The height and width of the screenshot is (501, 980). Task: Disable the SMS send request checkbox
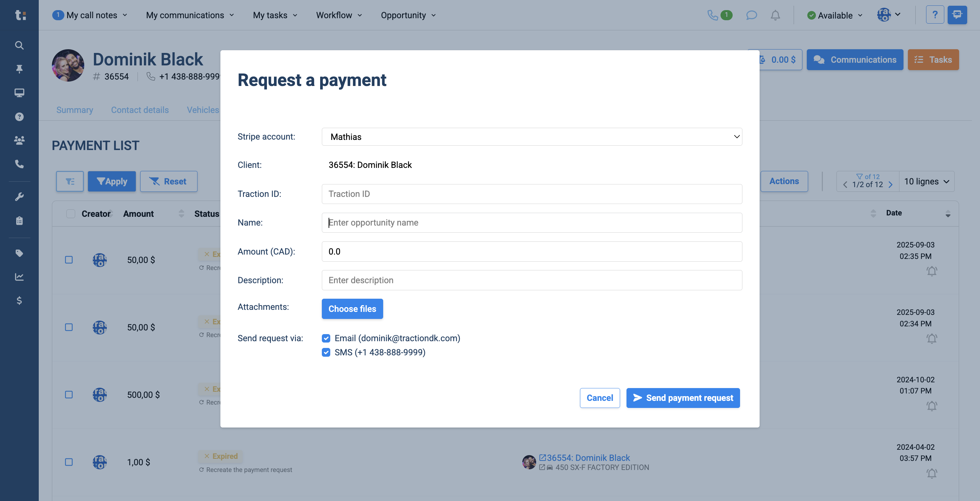(x=326, y=352)
